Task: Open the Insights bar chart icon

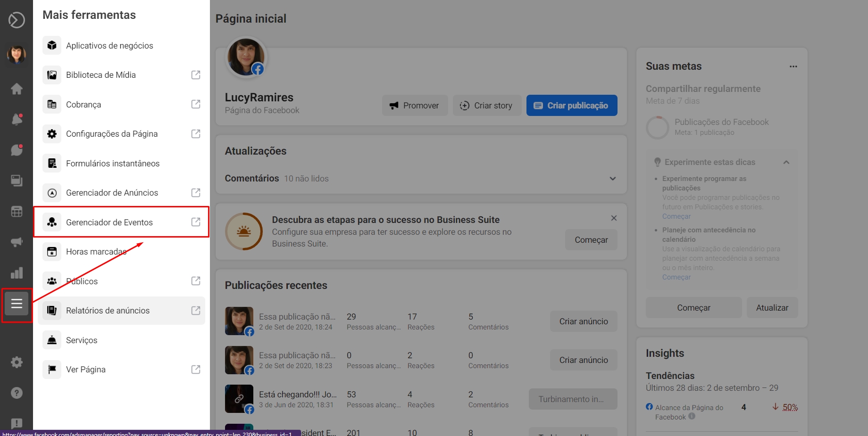Action: coord(17,273)
